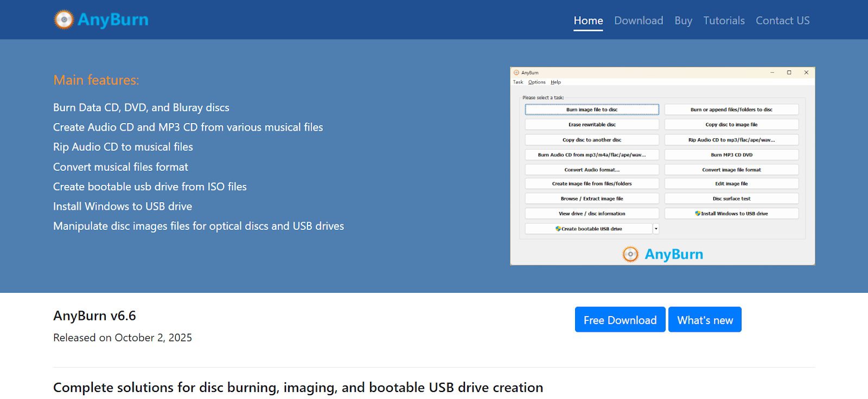868x399 pixels.
Task: Click the Convert Audio format button
Action: (592, 170)
